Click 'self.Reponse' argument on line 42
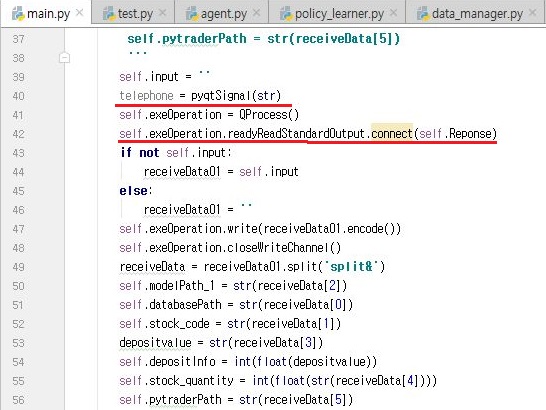The width and height of the screenshot is (546, 410). coord(455,133)
